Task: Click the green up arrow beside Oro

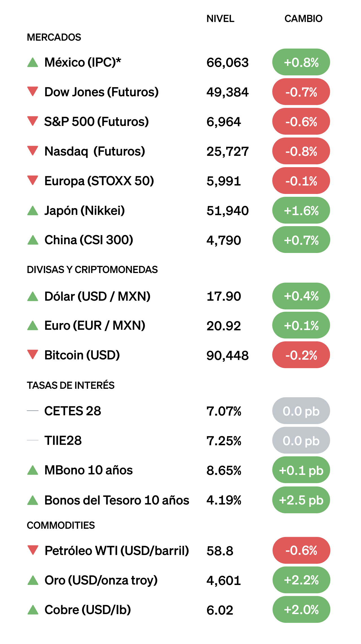Action: 33,580
